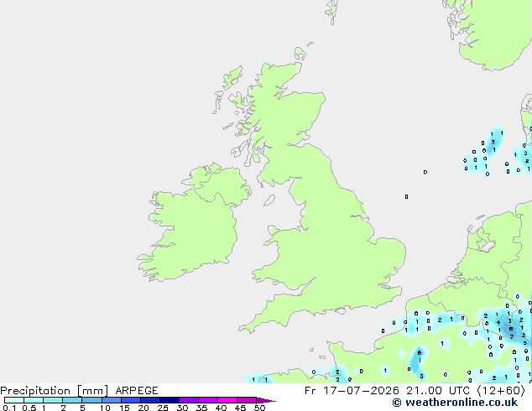
Task: Click the legend label '0.1'
Action: [x=9, y=408]
